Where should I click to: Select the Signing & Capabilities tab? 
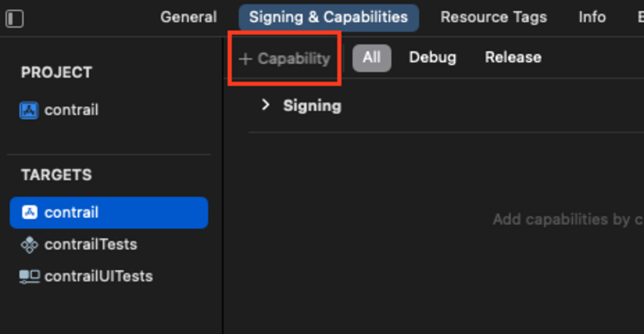(x=328, y=17)
